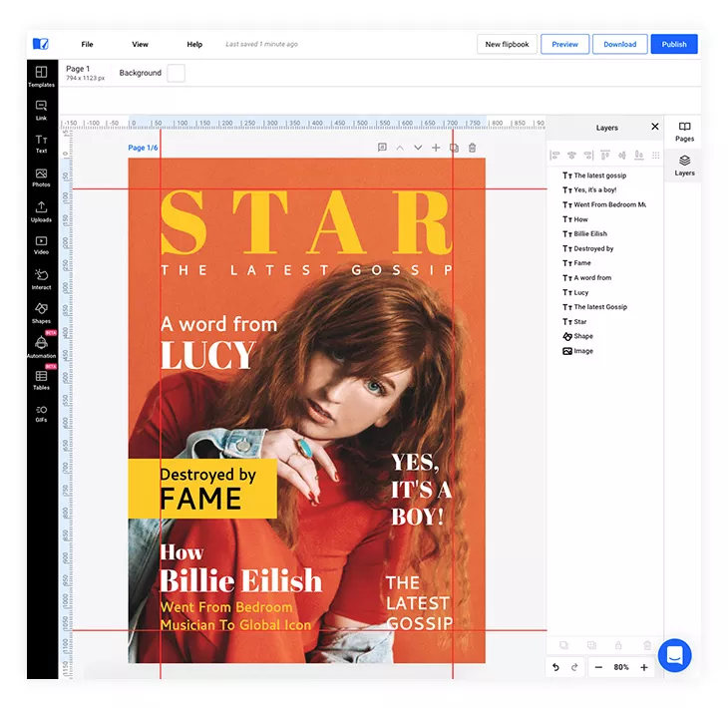This screenshot has height=708, width=728.
Task: Align selected layers to the bottom
Action: click(x=639, y=156)
